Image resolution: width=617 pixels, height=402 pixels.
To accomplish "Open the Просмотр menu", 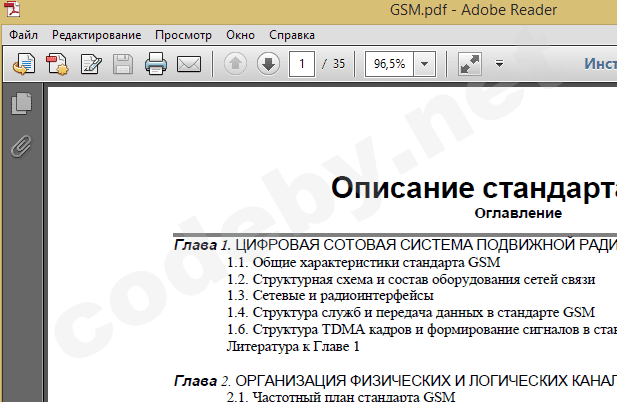I will tap(183, 35).
